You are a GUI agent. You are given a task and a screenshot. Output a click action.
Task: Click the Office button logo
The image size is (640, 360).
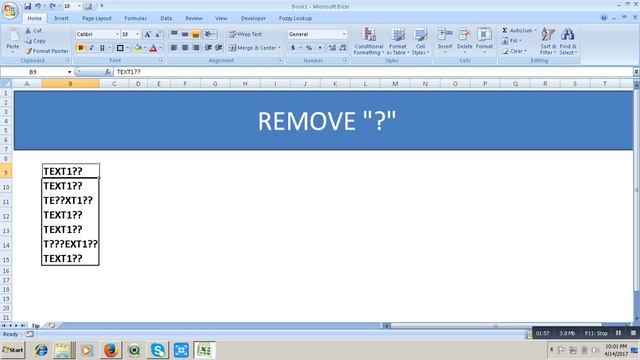10,10
